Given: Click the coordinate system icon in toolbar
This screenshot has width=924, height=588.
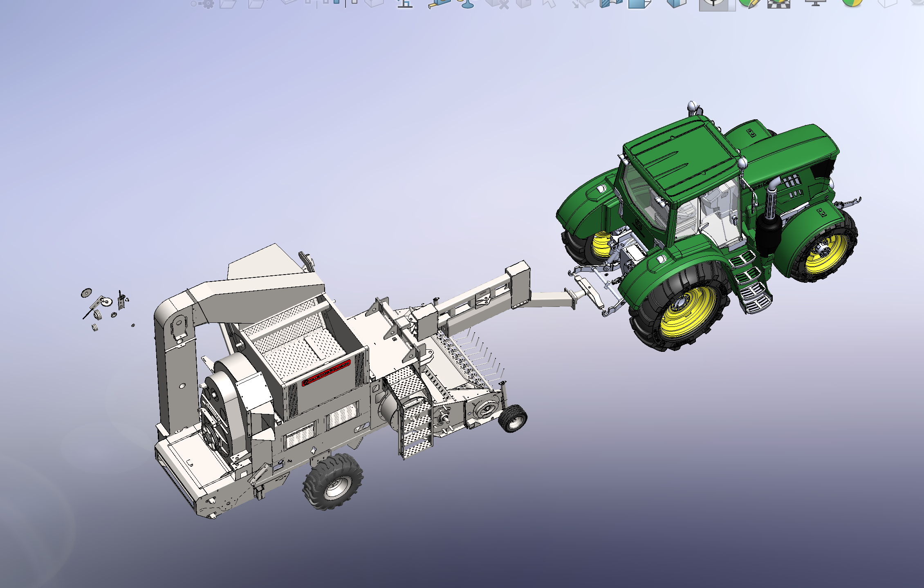Looking at the screenshot, I should [x=405, y=4].
